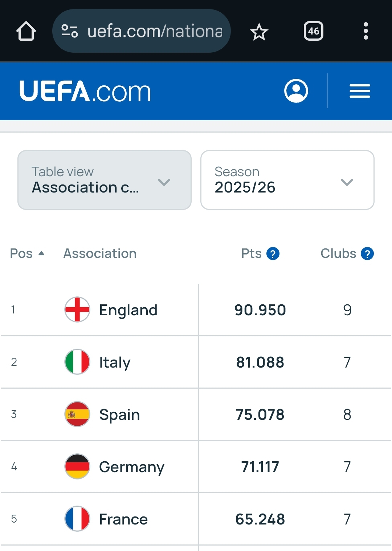Open Germany's association entry

[131, 467]
